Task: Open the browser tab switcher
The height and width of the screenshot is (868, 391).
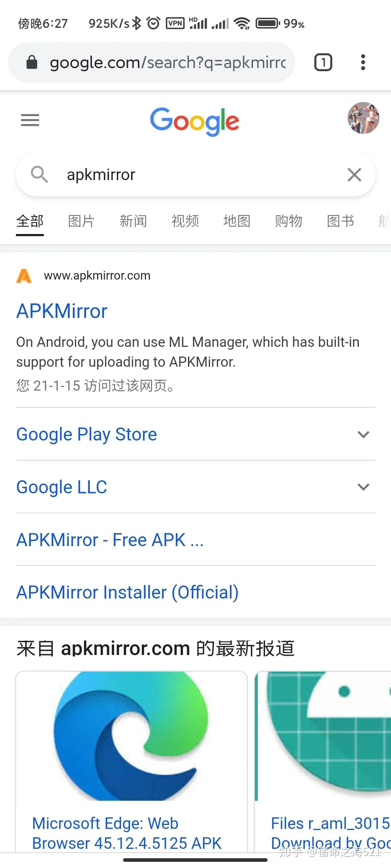Action: click(323, 62)
